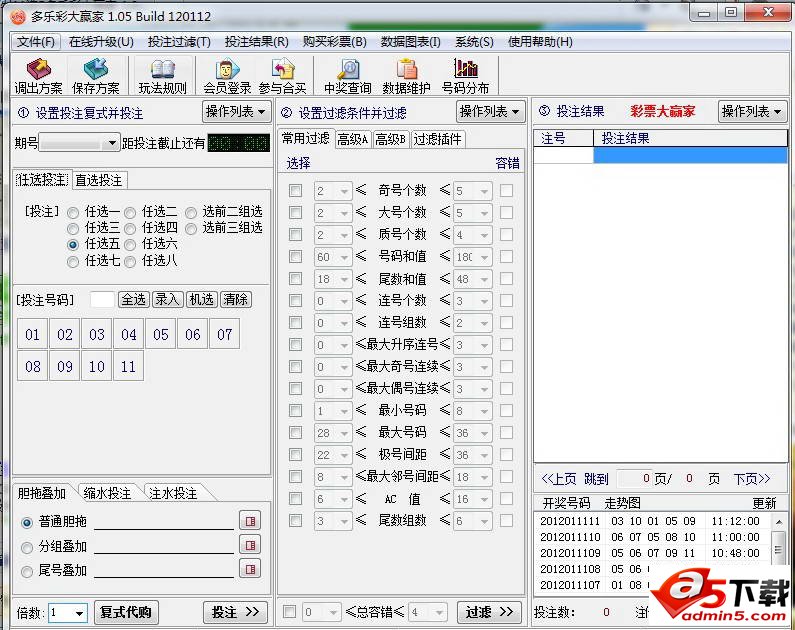Expand 操作列表 in the 设置投注 panel
The height and width of the screenshot is (630, 795).
236,111
